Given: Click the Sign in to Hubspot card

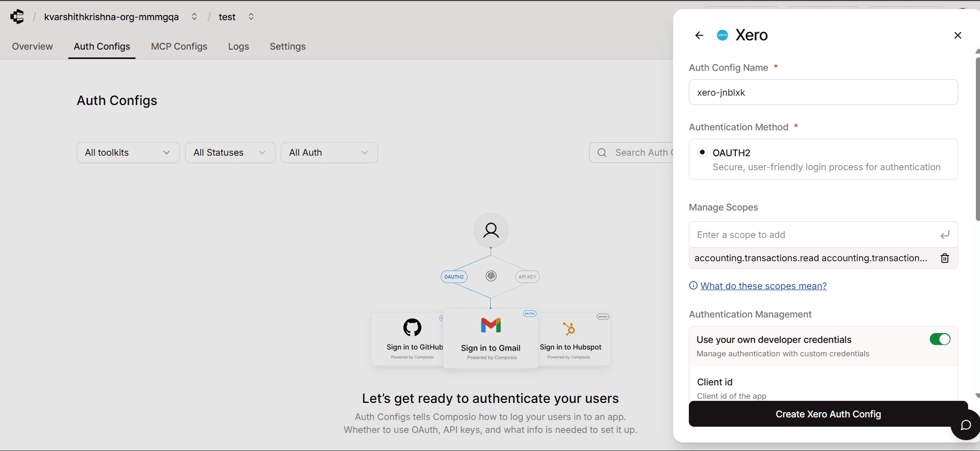Looking at the screenshot, I should coord(574,339).
